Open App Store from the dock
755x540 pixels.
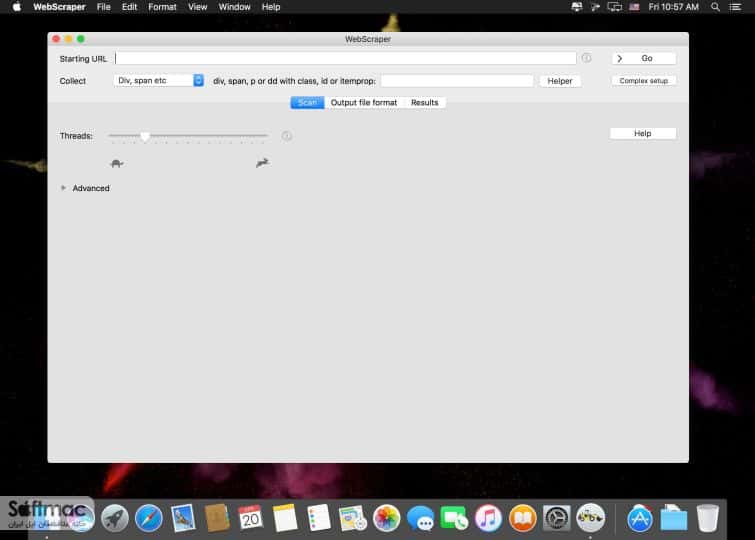click(x=640, y=518)
